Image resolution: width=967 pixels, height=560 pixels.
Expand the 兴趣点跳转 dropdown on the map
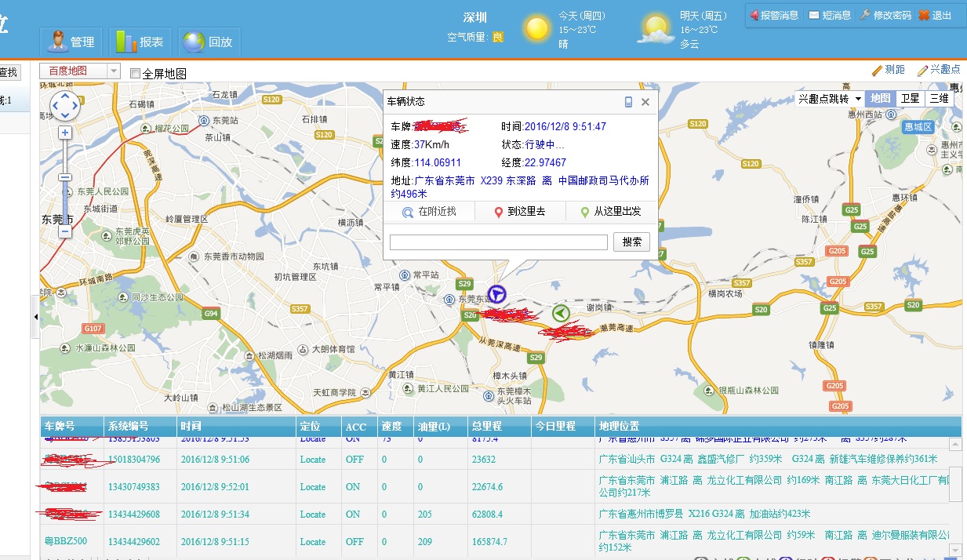859,99
